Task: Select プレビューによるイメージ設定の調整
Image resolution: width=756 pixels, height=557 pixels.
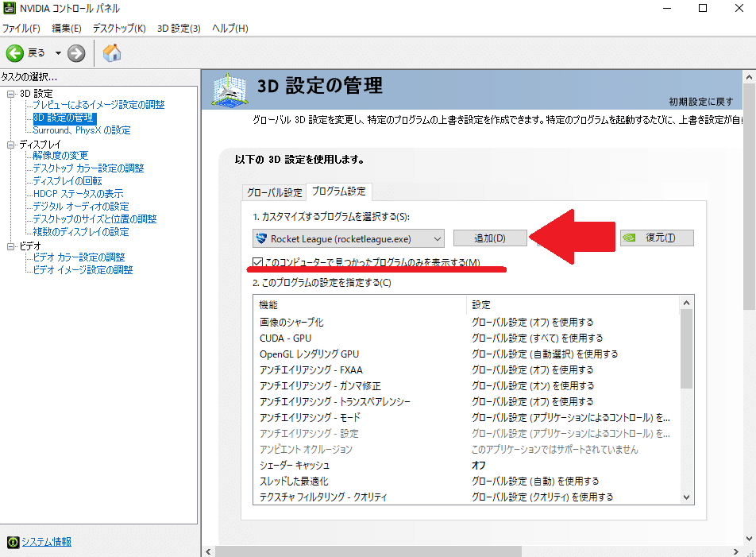Action: [x=98, y=105]
